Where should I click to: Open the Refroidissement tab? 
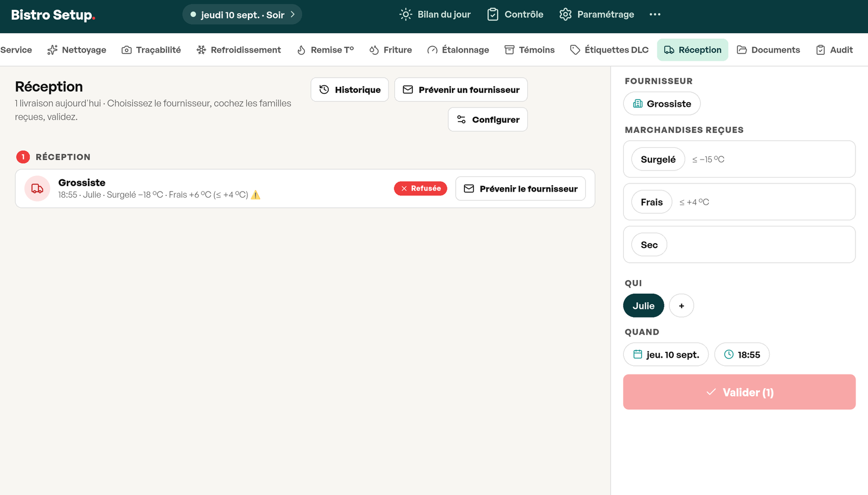[x=239, y=50]
